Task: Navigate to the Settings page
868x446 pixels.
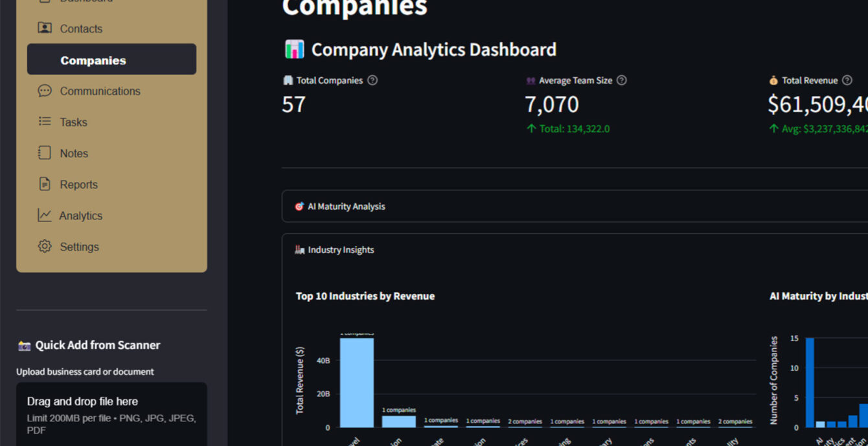Action: click(79, 247)
